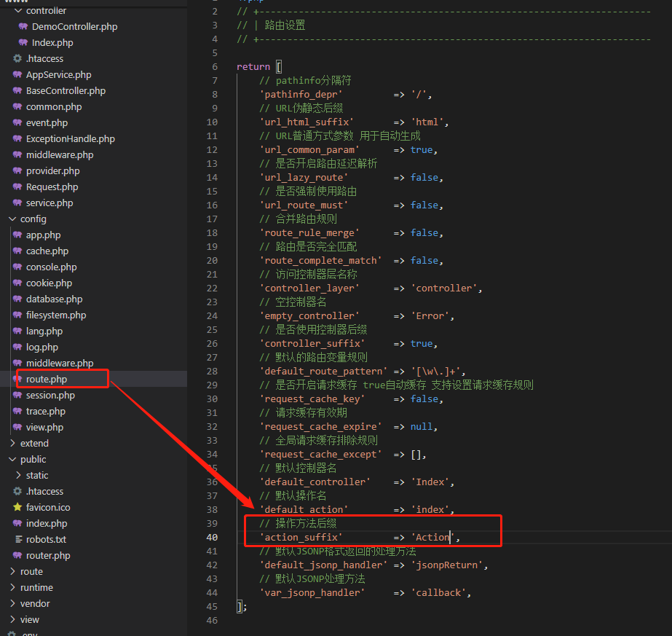Click PHP icon next to ExceptionHandle.php
The height and width of the screenshot is (636, 672).
(17, 138)
